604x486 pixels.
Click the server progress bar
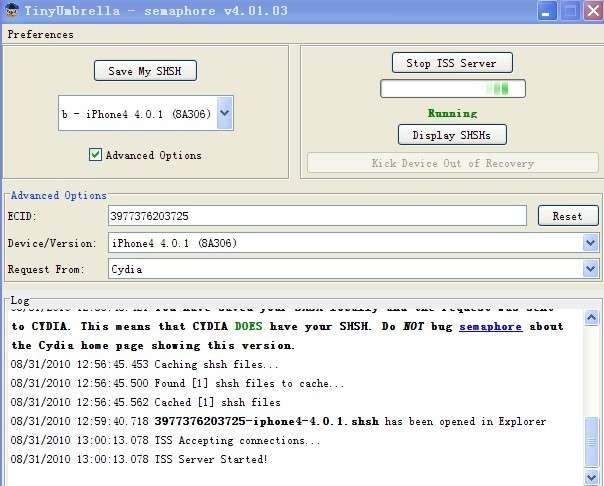tap(451, 89)
